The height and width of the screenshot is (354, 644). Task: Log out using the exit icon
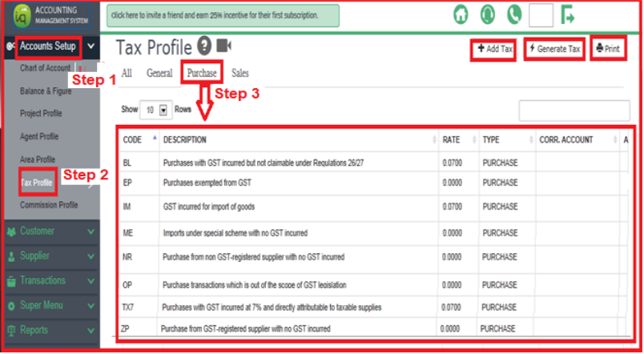point(569,15)
